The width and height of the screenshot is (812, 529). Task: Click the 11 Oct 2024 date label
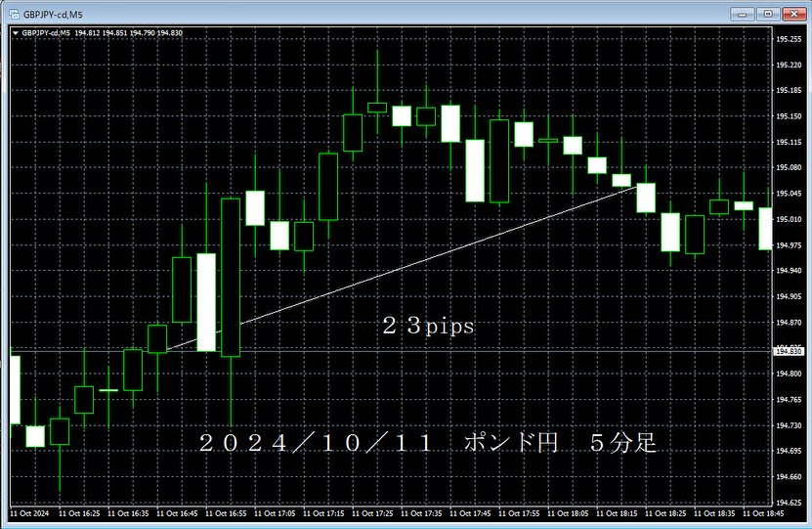(x=29, y=513)
